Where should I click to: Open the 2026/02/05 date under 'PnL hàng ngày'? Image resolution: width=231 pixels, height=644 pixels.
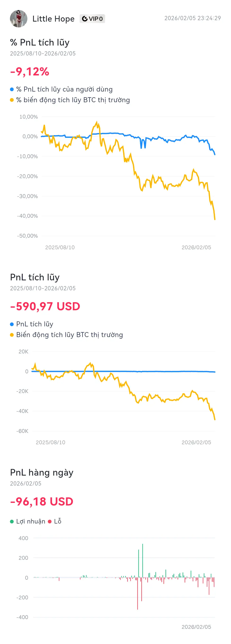26,483
